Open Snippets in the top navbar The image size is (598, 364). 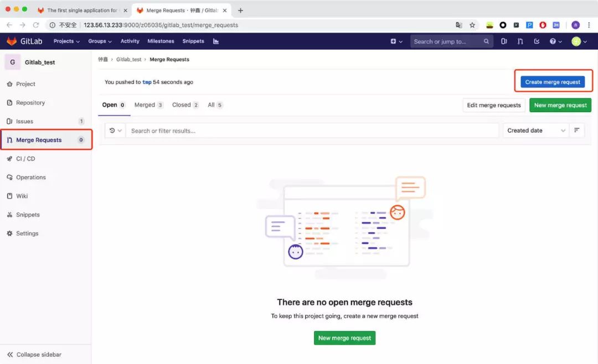pos(193,41)
